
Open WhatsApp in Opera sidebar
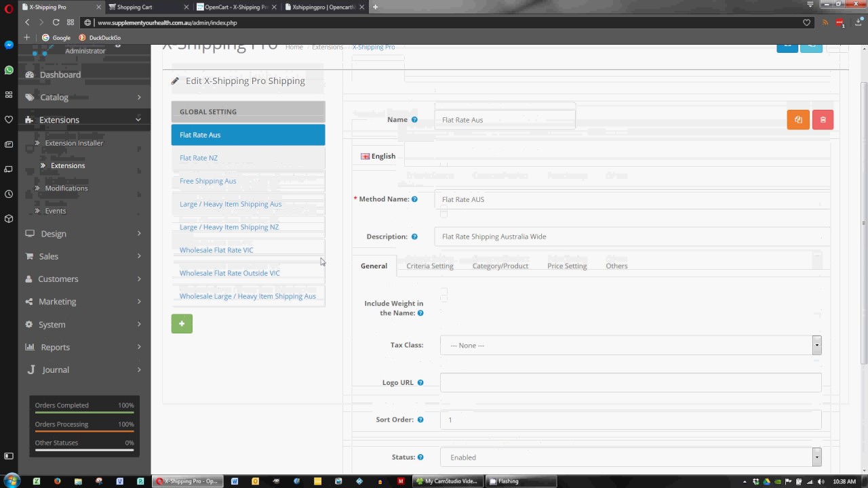click(x=9, y=70)
